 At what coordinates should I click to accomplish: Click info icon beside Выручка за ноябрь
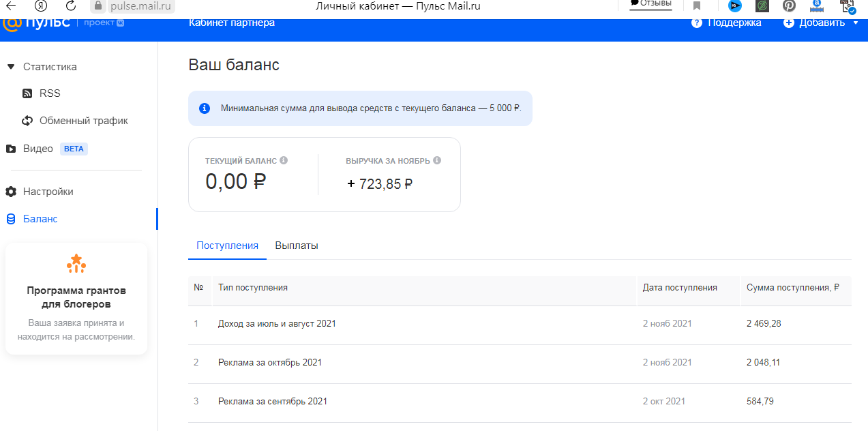437,160
